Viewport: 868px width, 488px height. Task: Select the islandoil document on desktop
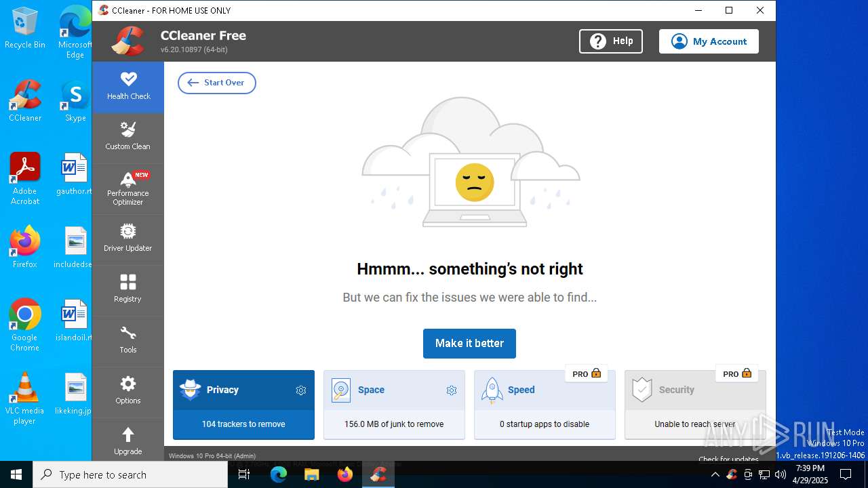tap(75, 321)
